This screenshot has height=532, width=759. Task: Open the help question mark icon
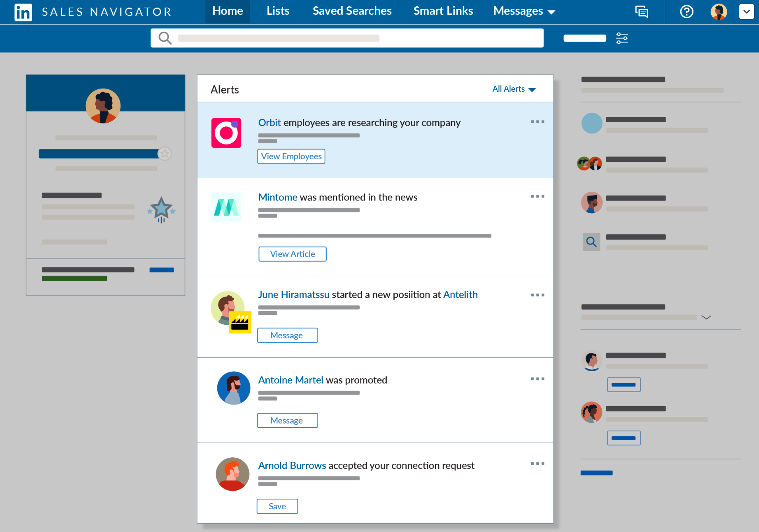[x=686, y=12]
